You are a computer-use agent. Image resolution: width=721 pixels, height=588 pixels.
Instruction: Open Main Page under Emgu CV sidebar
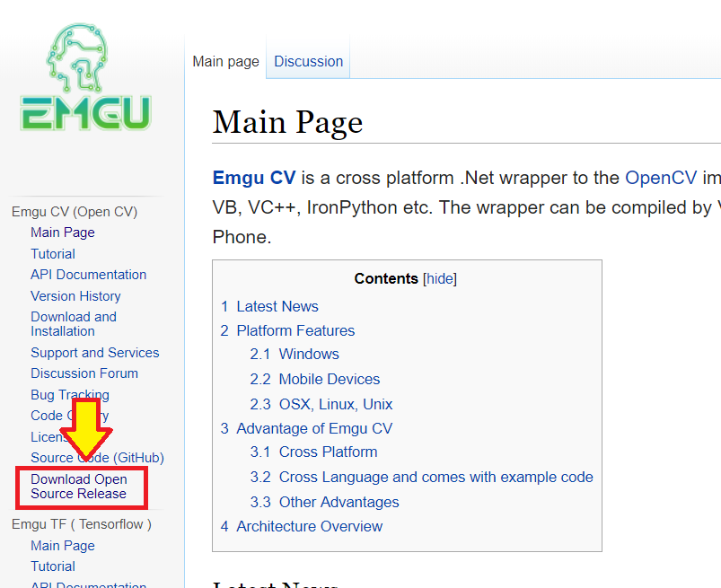[63, 233]
